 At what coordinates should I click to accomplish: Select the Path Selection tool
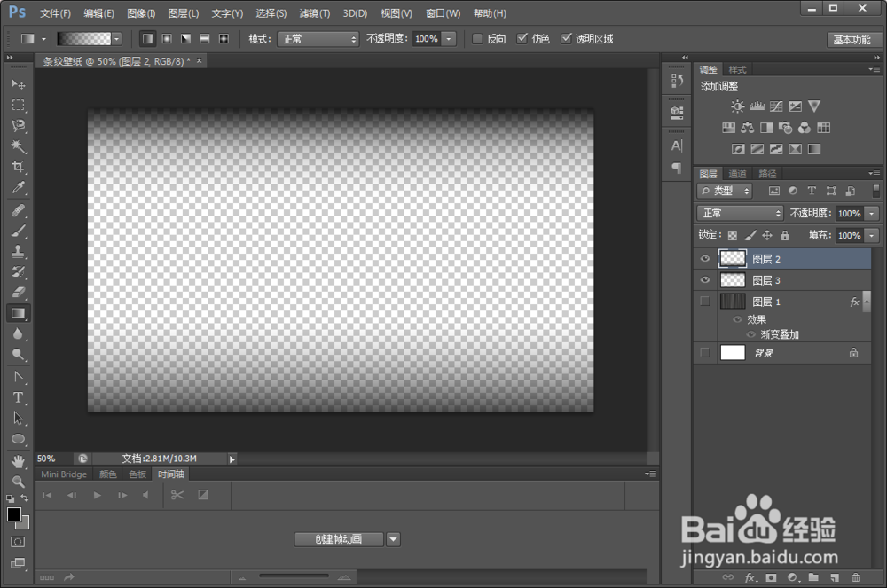coord(18,419)
